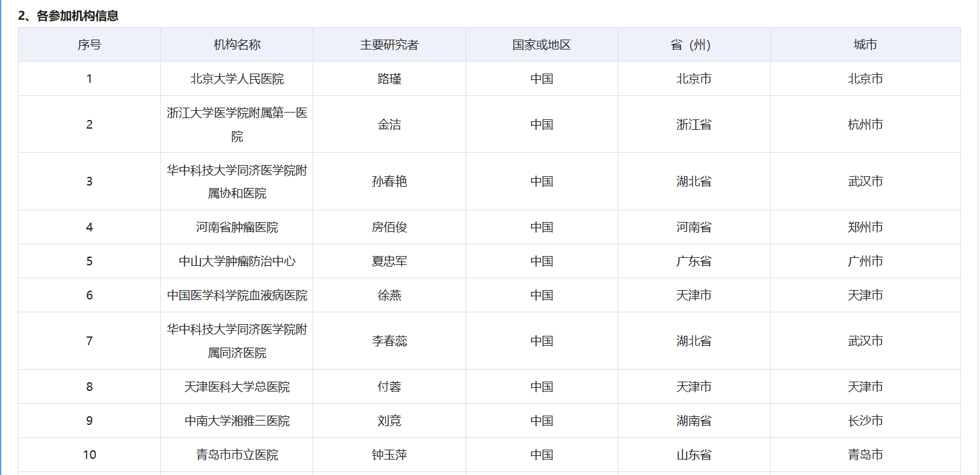Screen dimensions: 980x475
Task: Select the "省（州）" column header
Action: pos(694,45)
